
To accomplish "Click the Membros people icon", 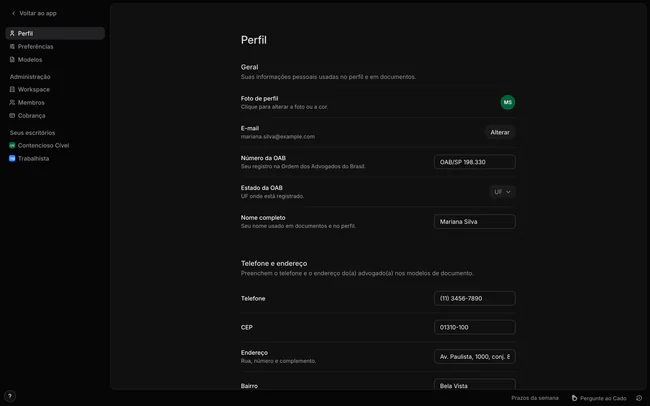I will tap(12, 102).
